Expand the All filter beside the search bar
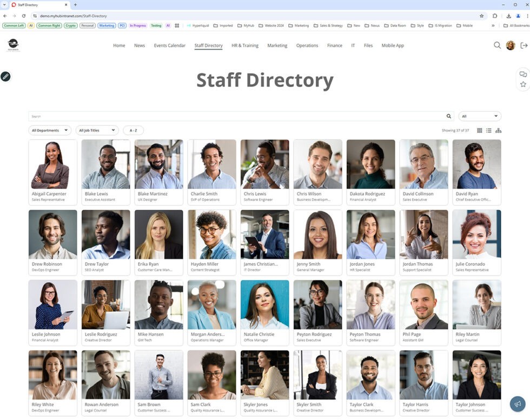This screenshot has height=420, width=530. (480, 116)
